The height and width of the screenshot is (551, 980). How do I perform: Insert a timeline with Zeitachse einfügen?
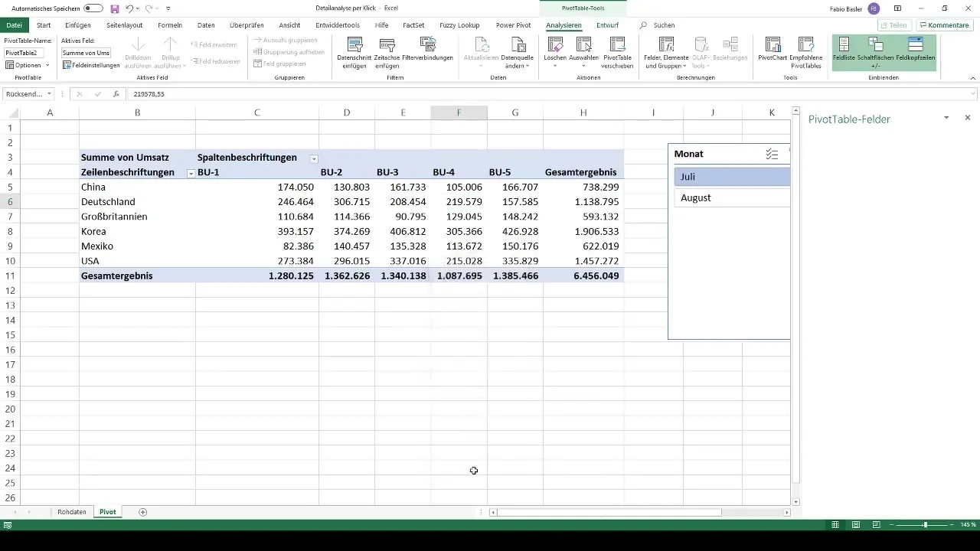(x=387, y=52)
